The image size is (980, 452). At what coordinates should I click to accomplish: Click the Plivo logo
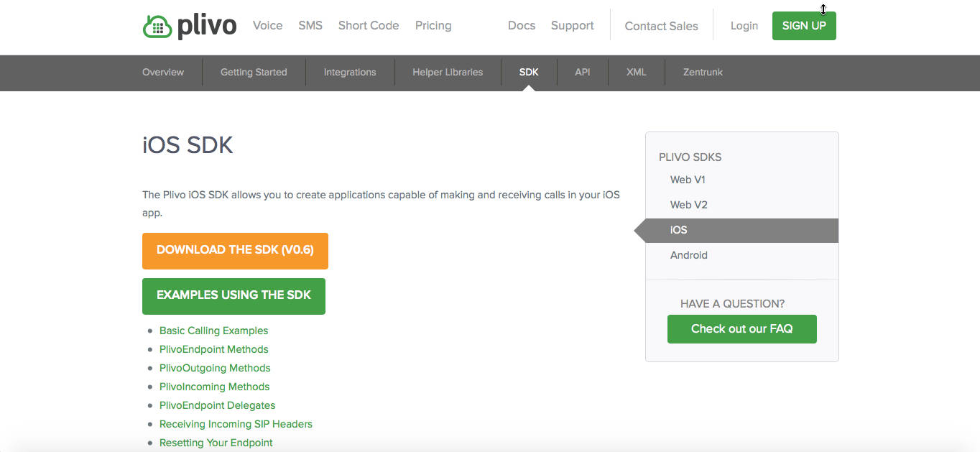click(x=189, y=25)
